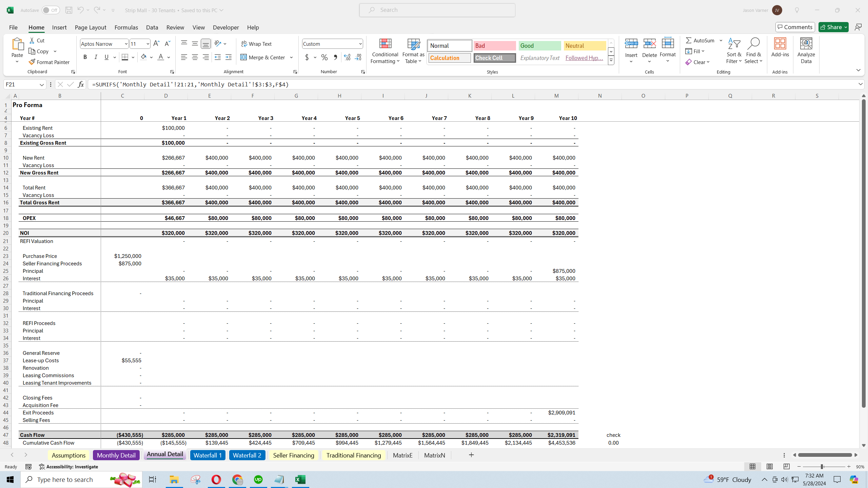Viewport: 868px width, 488px height.
Task: Switch to Page Break Preview view
Action: [x=787, y=467]
